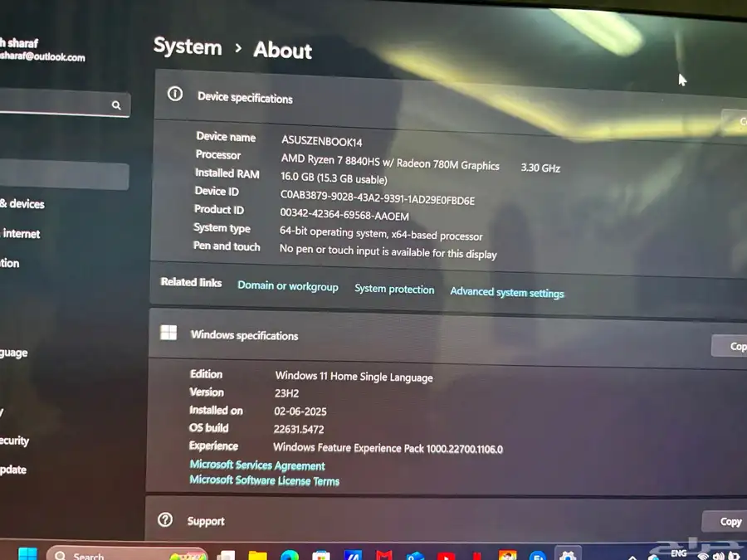Viewport: 747px width, 560px height.
Task: Open the YouTube taskbar icon
Action: pyautogui.click(x=446, y=556)
